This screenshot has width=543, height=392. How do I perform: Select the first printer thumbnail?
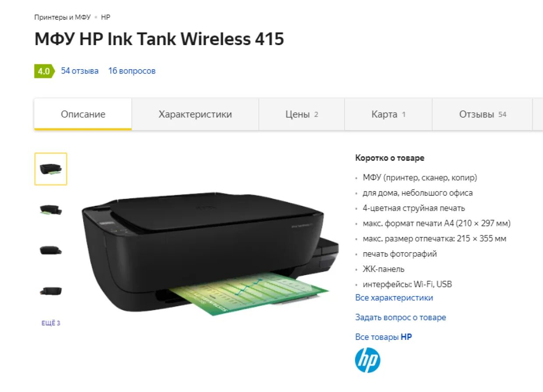coord(51,169)
